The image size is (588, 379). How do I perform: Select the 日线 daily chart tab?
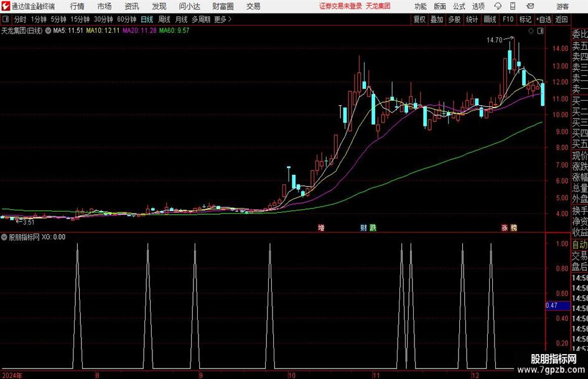pos(147,19)
